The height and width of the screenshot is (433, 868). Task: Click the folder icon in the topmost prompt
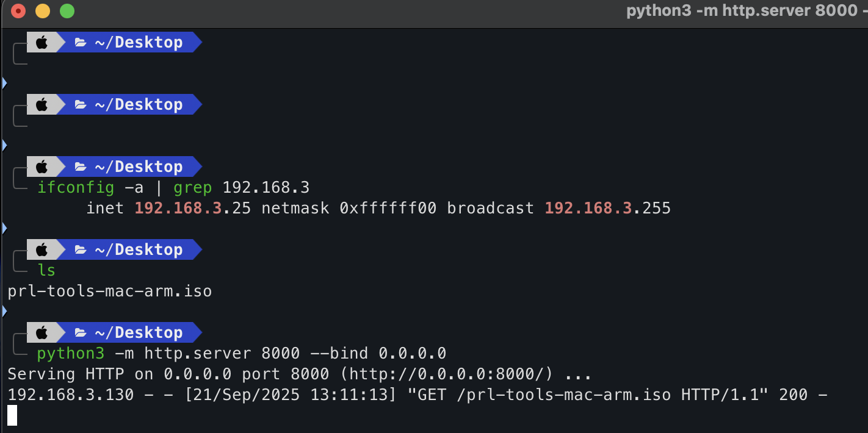tap(80, 43)
